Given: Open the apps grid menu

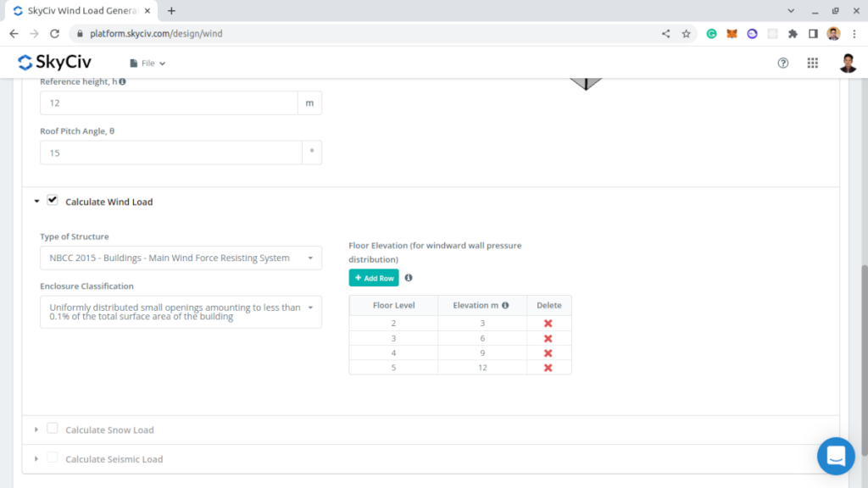Looking at the screenshot, I should (812, 63).
